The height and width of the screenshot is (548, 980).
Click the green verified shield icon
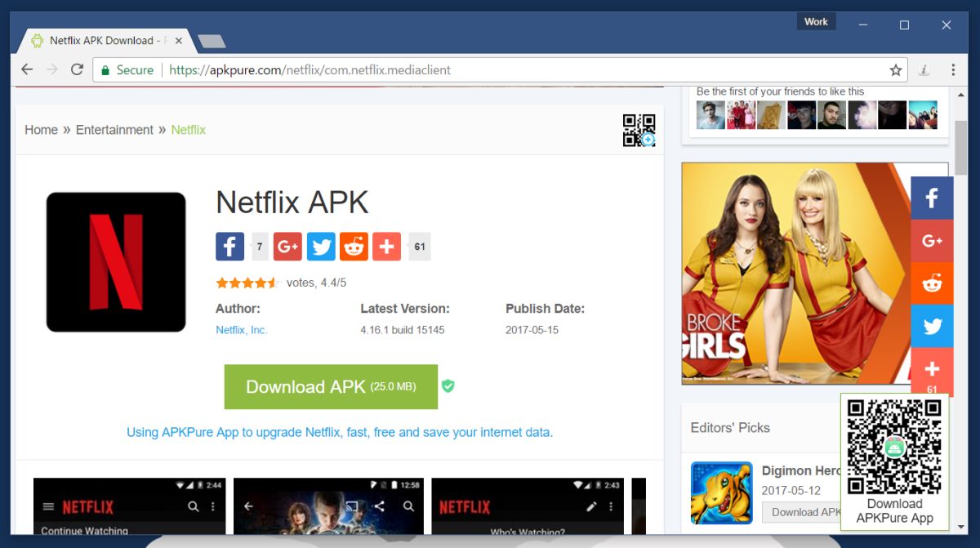click(448, 386)
